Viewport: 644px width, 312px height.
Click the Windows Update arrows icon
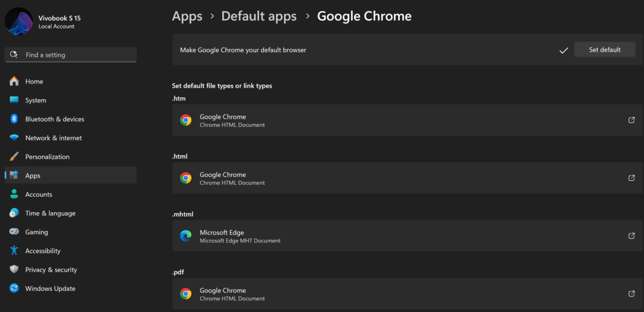click(14, 288)
